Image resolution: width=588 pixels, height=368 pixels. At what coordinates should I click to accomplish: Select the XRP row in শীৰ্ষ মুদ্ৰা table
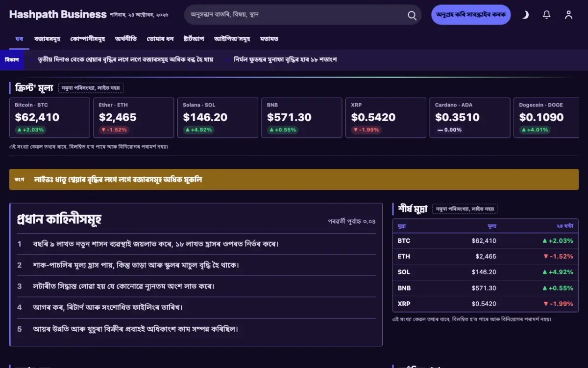486,304
